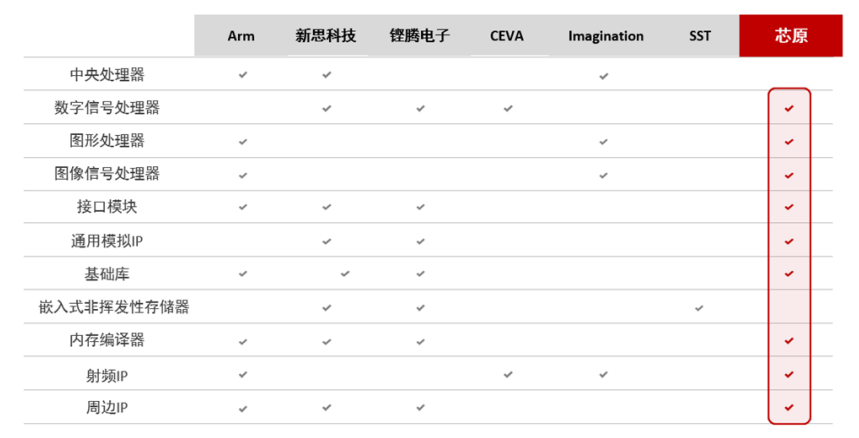Click the 通用模拟IP row label
Image resolution: width=859 pixels, height=438 pixels.
pyautogui.click(x=107, y=241)
